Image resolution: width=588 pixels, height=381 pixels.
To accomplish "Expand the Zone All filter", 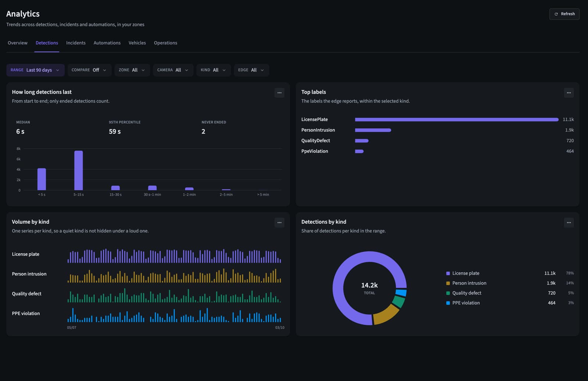I will 132,70.
